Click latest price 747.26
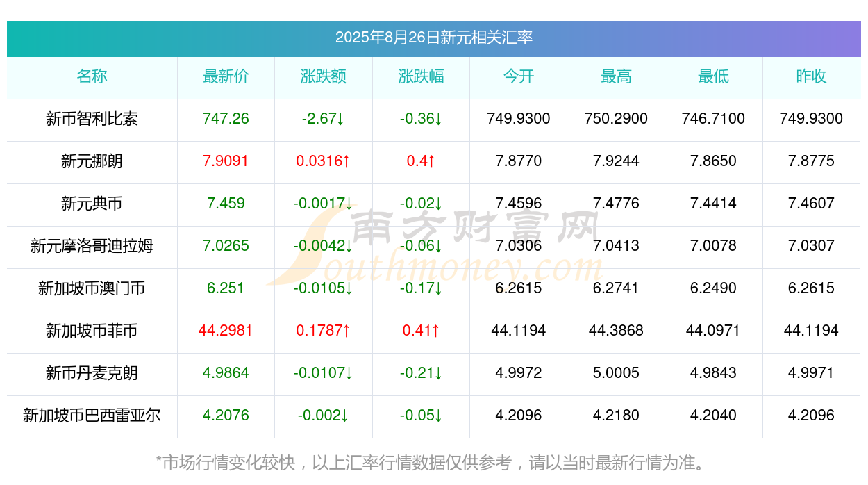This screenshot has height=485, width=868. click(x=226, y=119)
